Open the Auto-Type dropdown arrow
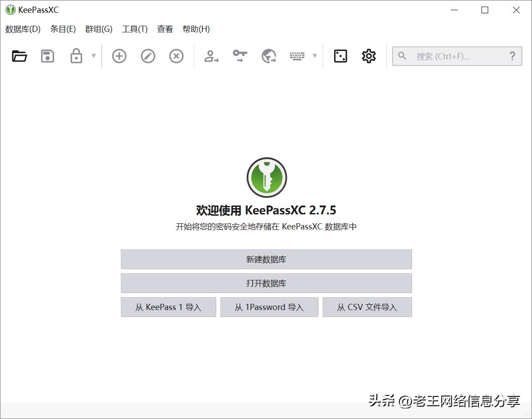The image size is (532, 419). 315,56
